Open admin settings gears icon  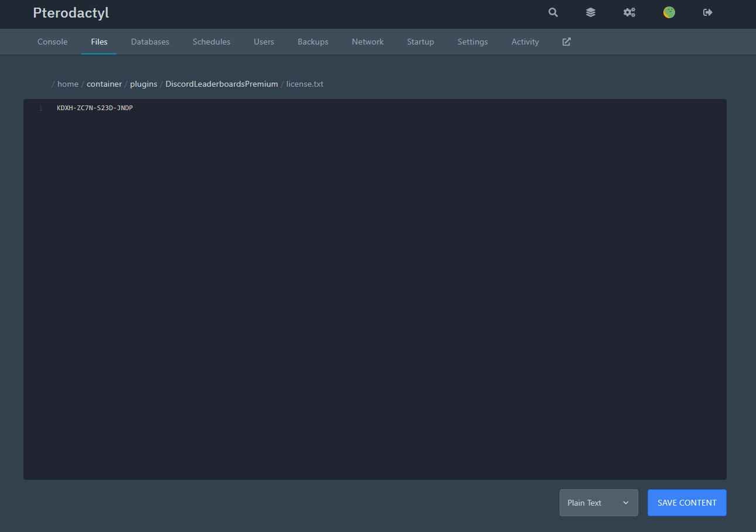(x=629, y=12)
